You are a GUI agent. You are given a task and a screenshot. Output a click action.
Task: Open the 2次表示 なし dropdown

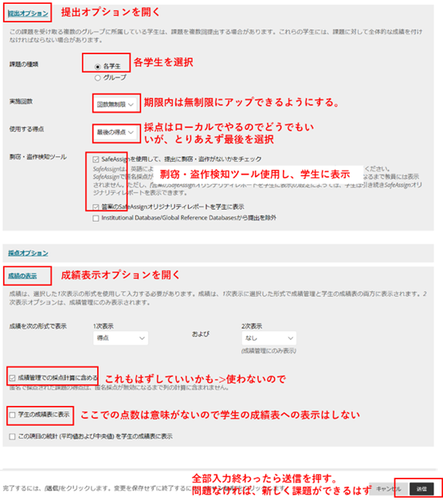(269, 338)
